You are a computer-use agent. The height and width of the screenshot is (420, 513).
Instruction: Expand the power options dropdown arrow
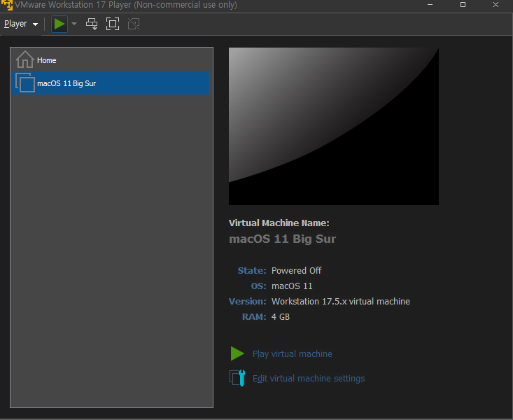(74, 24)
